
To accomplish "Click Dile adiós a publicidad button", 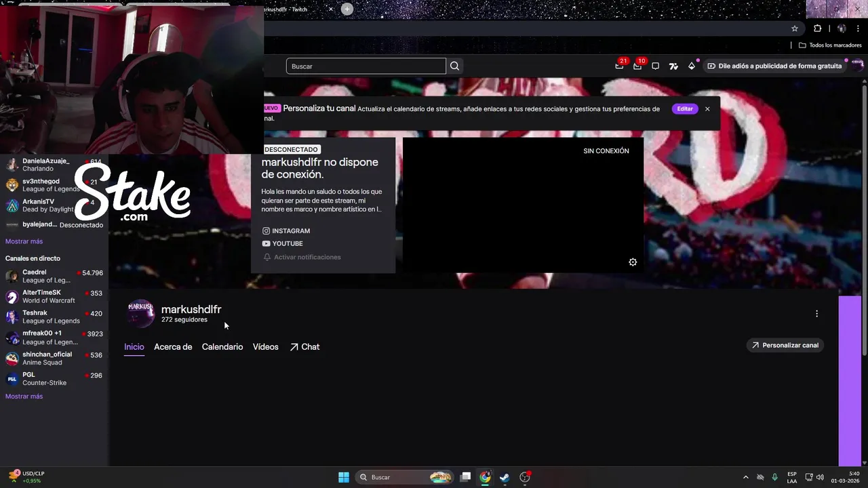I will (774, 66).
